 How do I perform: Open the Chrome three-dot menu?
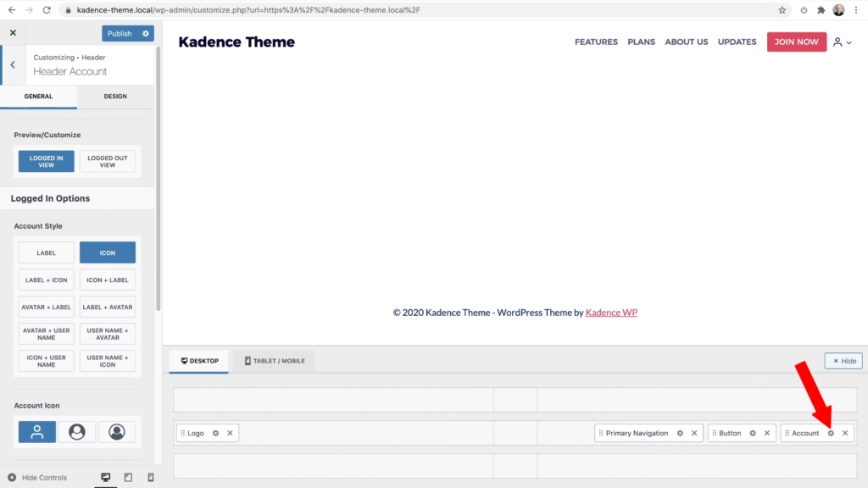[x=856, y=10]
